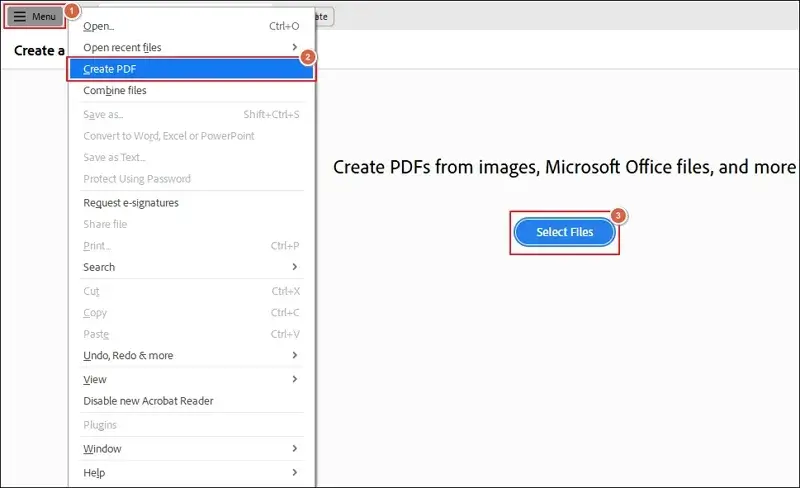Choose Print... menu entry

[191, 246]
